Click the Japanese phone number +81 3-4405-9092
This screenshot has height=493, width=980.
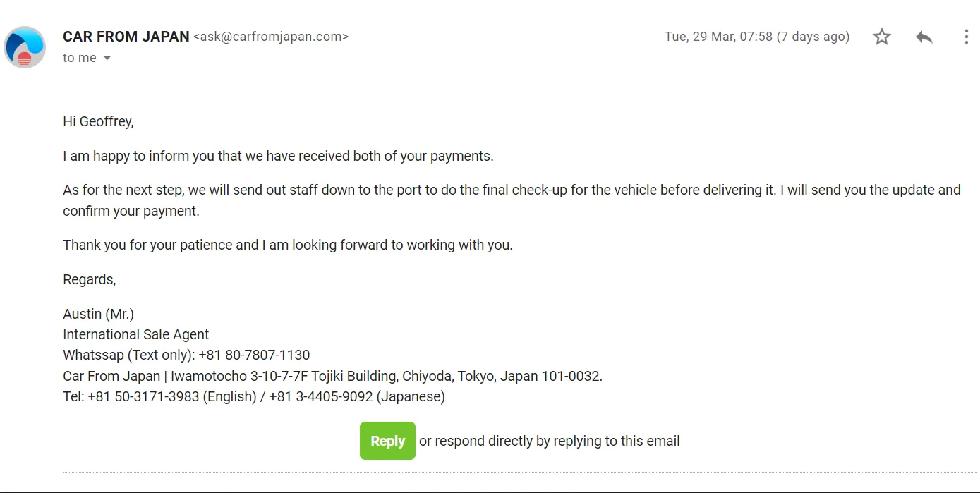[x=320, y=396]
